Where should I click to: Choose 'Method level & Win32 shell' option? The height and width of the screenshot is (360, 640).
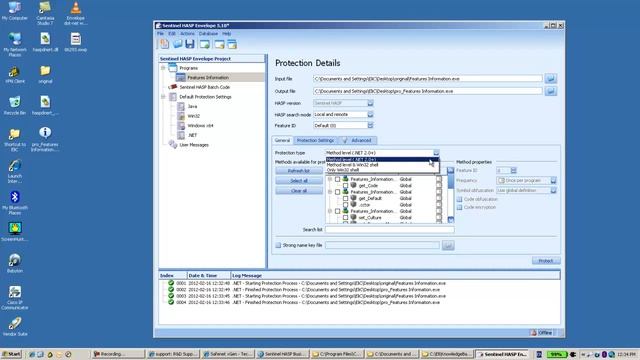coord(382,165)
